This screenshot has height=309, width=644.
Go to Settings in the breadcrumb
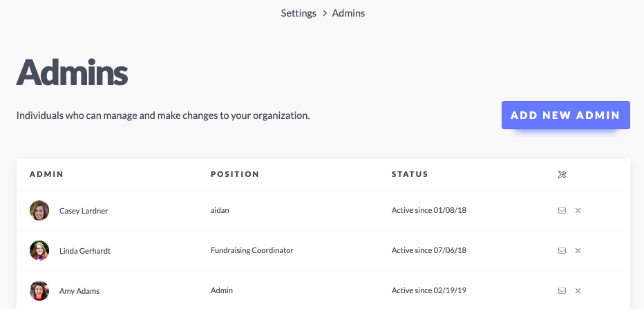coord(299,13)
